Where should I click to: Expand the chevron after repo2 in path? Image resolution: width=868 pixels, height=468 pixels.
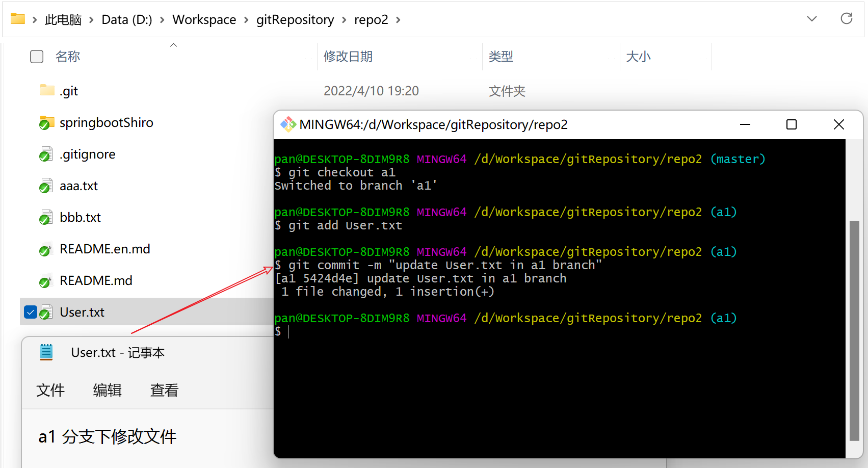tap(398, 20)
